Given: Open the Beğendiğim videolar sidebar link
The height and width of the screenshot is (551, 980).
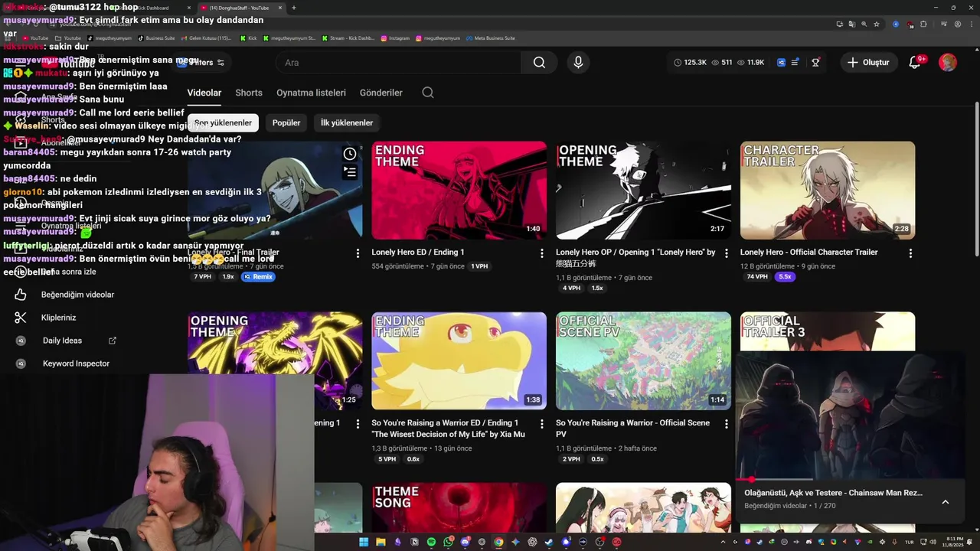Looking at the screenshot, I should click(77, 295).
